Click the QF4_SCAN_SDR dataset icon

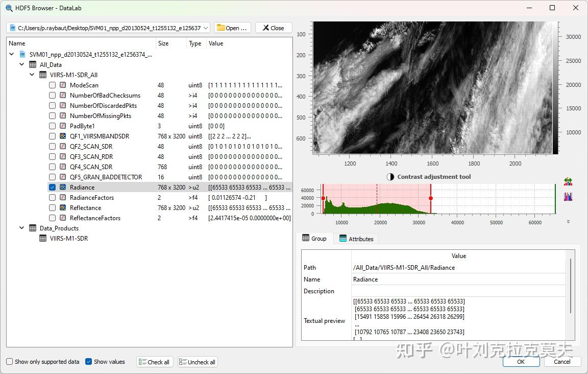pos(63,167)
